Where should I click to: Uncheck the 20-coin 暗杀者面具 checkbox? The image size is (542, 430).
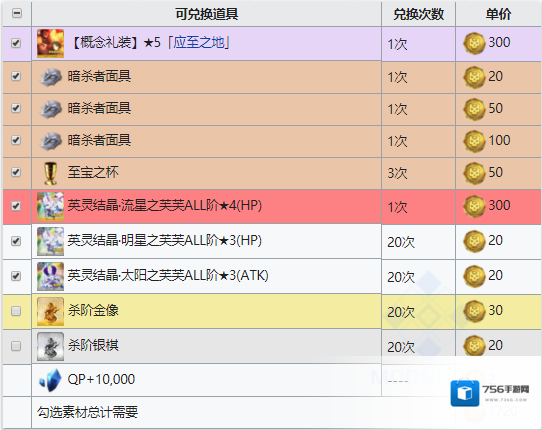click(x=16, y=76)
